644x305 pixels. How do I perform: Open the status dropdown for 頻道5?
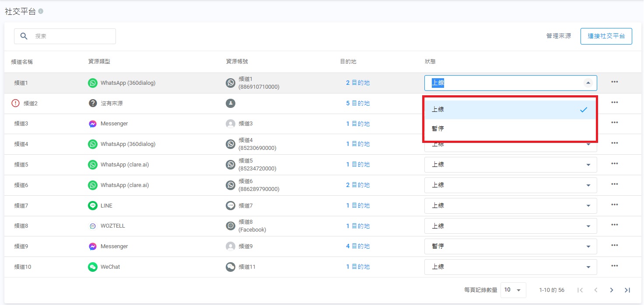tap(510, 165)
